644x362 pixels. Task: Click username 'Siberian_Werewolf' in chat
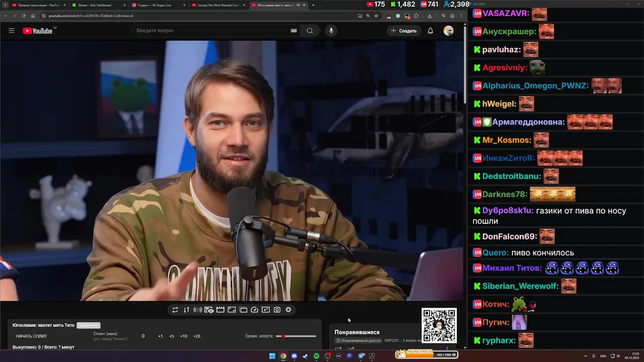[520, 286]
